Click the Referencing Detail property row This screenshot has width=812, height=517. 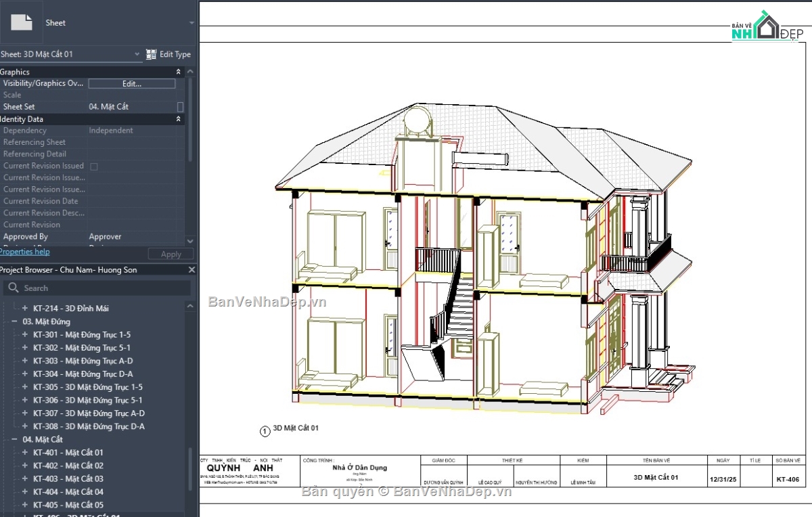[92, 154]
